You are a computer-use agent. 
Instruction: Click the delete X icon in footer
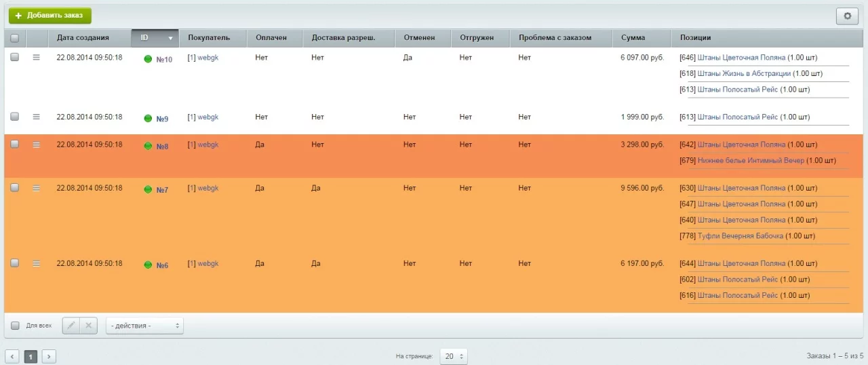[87, 326]
